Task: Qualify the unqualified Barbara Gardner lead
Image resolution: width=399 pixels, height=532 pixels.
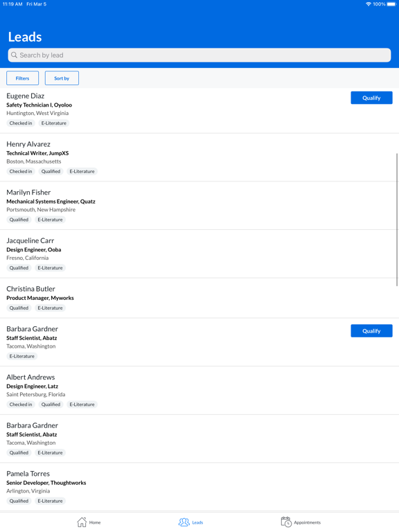Action: coord(371,331)
